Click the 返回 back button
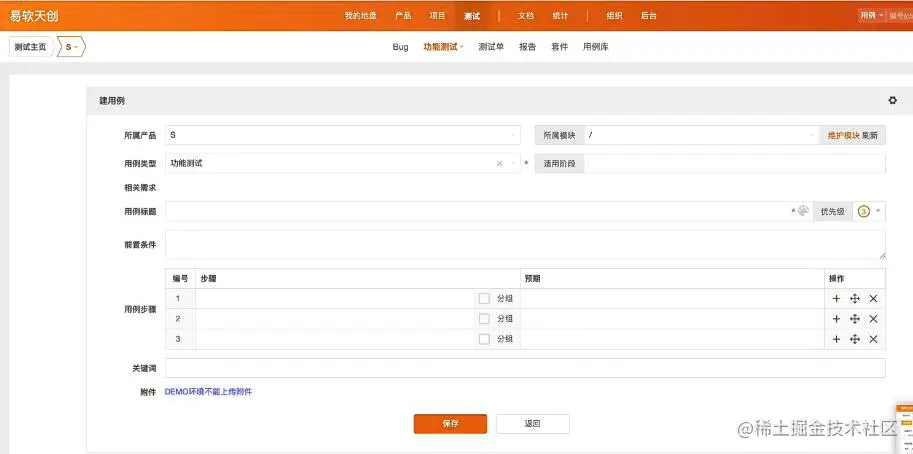Image resolution: width=913 pixels, height=454 pixels. [533, 424]
